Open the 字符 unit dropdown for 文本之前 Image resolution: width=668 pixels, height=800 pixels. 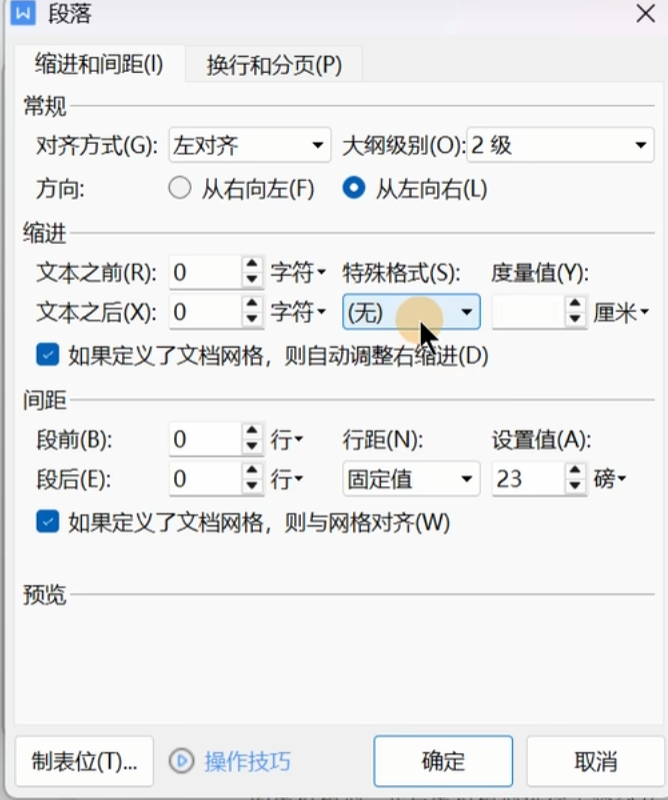coord(298,272)
